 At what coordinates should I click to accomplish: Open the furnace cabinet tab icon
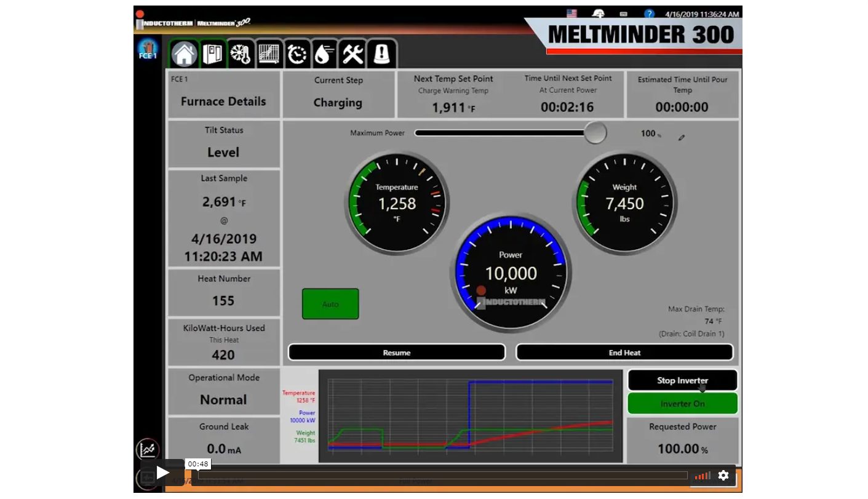(x=212, y=54)
